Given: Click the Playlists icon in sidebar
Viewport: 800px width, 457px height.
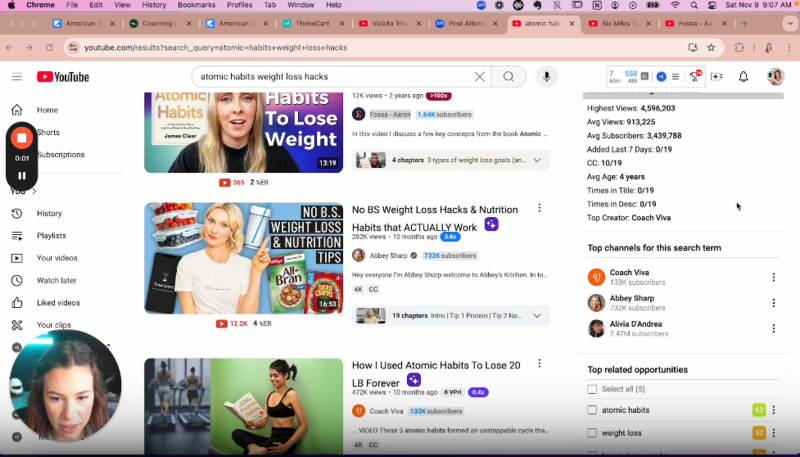Looking at the screenshot, I should pos(17,236).
